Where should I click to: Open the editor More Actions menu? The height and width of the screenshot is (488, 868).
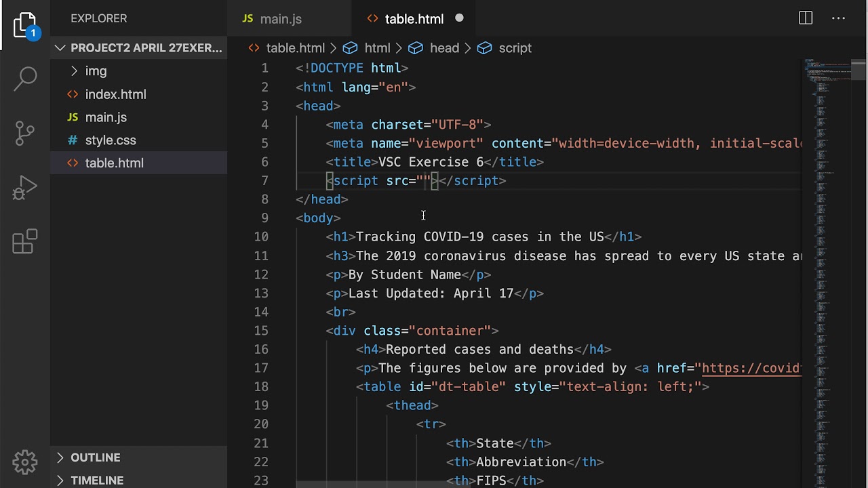click(839, 18)
